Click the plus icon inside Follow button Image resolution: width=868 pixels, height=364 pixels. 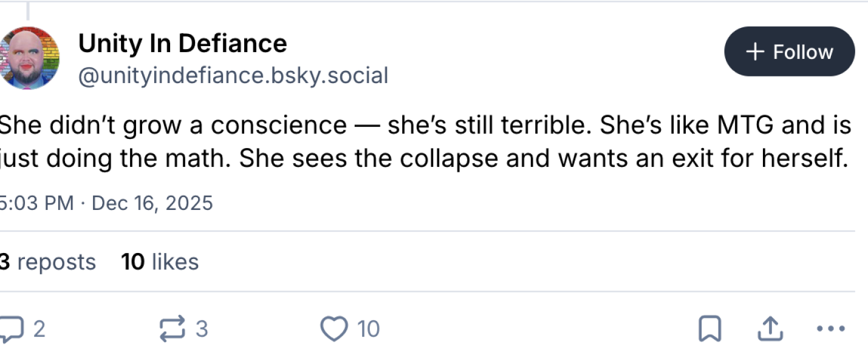[754, 52]
